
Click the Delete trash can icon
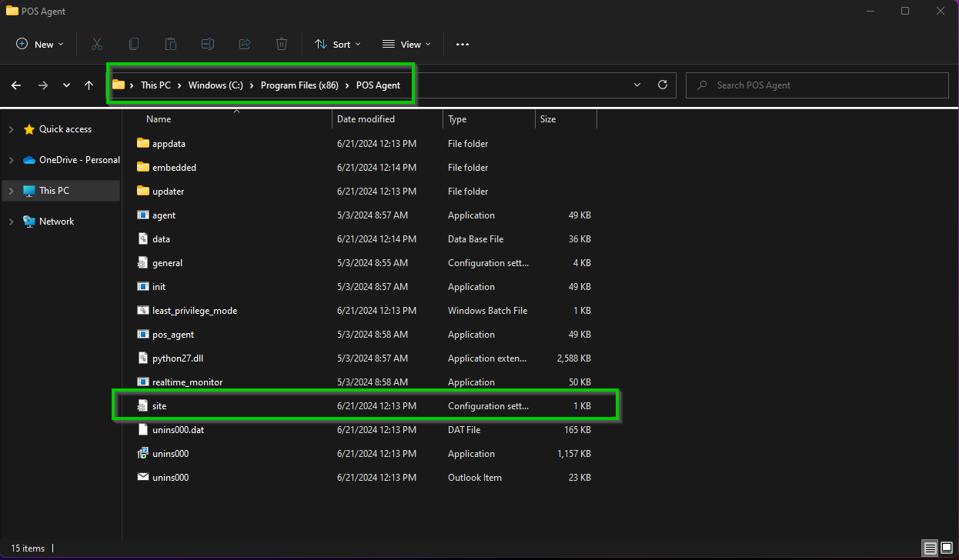(x=282, y=45)
